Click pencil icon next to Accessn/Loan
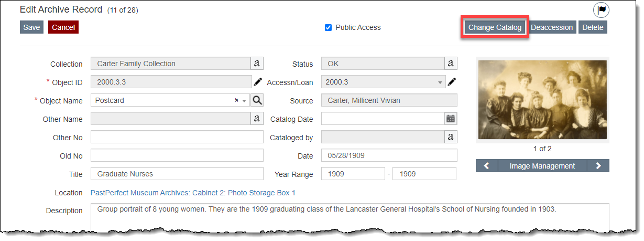The height and width of the screenshot is (241, 644). coord(452,82)
